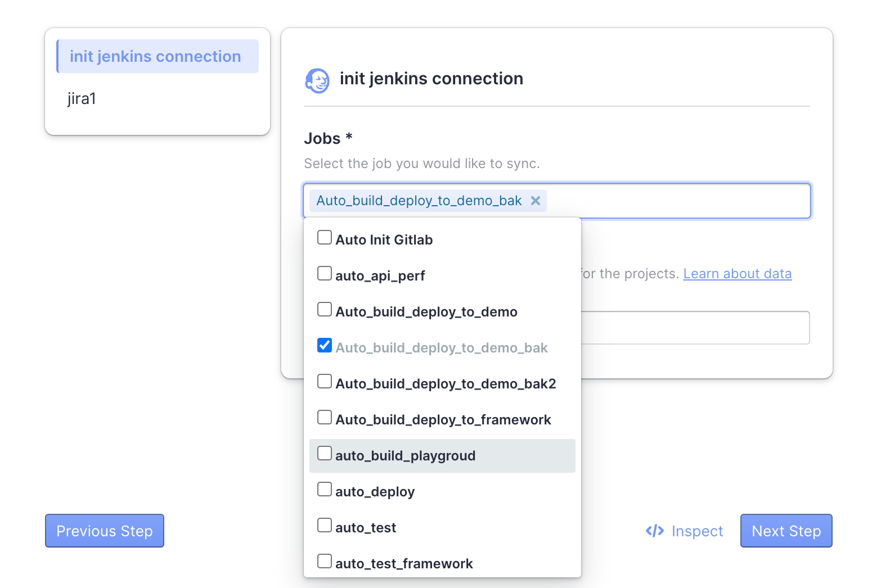Click the Auto Init Gitlab option label
The width and height of the screenshot is (890, 588).
click(384, 240)
